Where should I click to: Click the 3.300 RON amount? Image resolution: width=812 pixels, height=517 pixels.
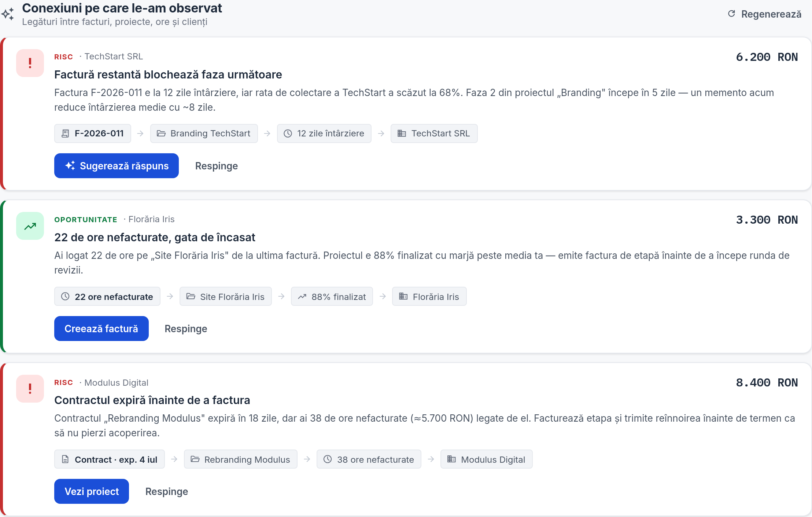[767, 220]
